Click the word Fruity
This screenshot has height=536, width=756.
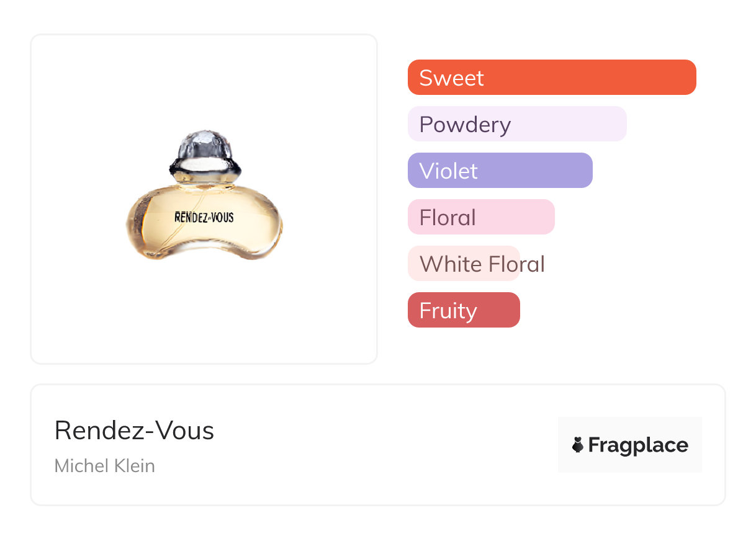448,310
